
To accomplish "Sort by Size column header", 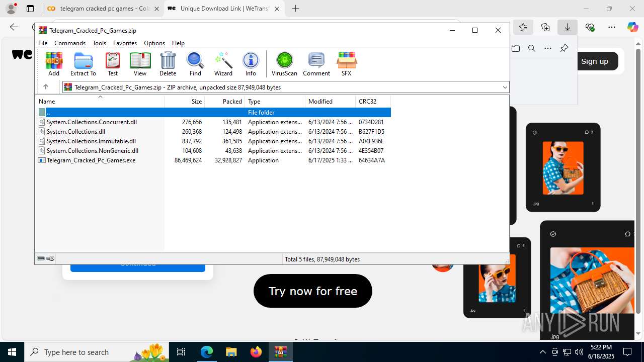I will (x=184, y=102).
